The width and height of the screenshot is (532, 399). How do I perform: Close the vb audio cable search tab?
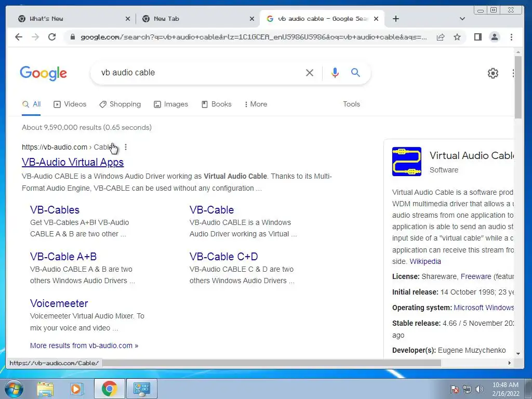[x=376, y=19]
